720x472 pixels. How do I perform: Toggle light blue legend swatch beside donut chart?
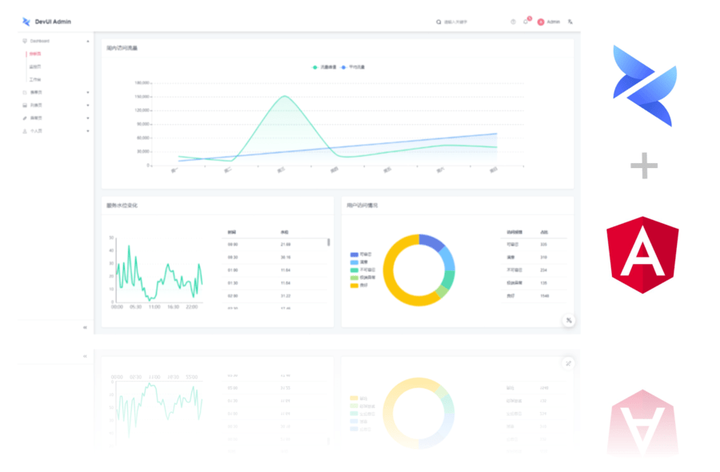[354, 262]
